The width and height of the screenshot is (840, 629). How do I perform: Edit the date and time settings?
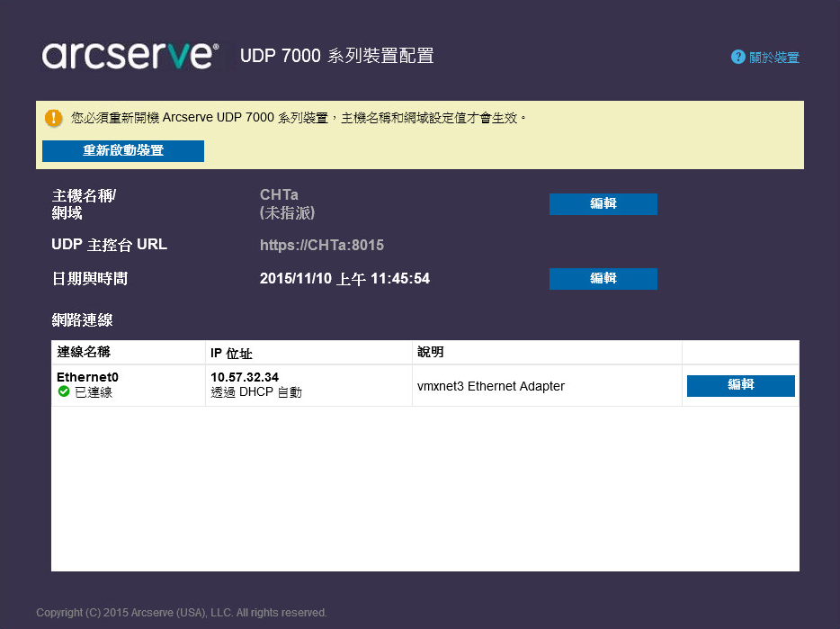pos(603,279)
